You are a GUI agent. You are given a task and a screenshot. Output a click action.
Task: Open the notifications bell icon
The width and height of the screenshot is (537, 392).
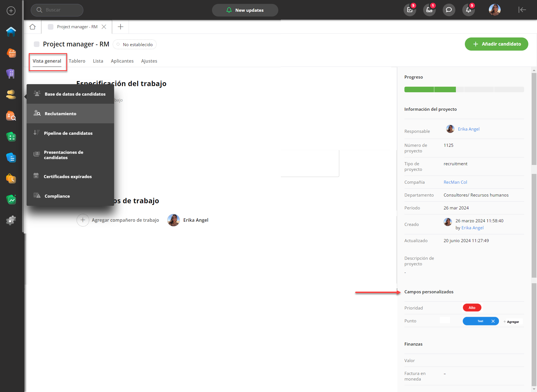tap(468, 10)
